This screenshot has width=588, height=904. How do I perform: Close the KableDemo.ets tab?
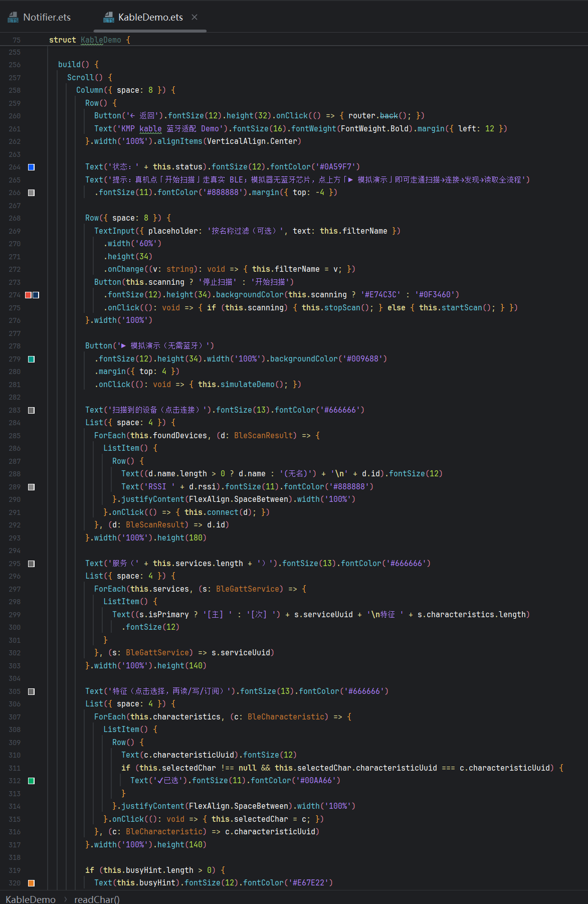pyautogui.click(x=194, y=17)
